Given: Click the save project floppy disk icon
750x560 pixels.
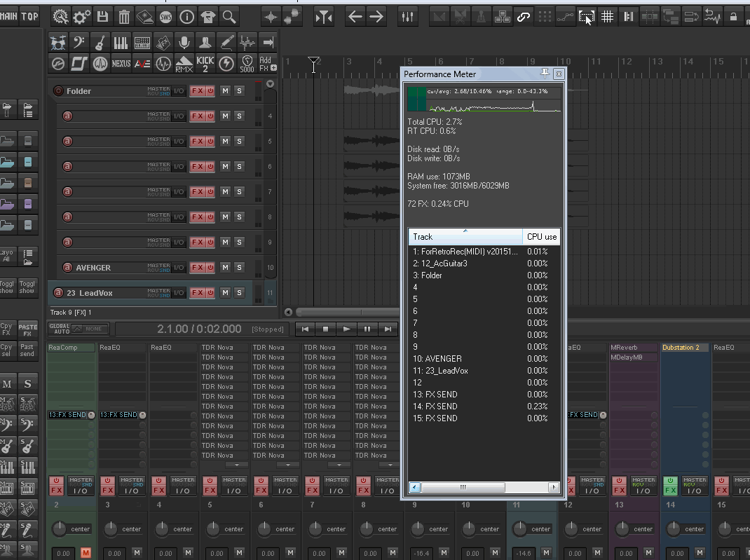Looking at the screenshot, I should click(103, 17).
